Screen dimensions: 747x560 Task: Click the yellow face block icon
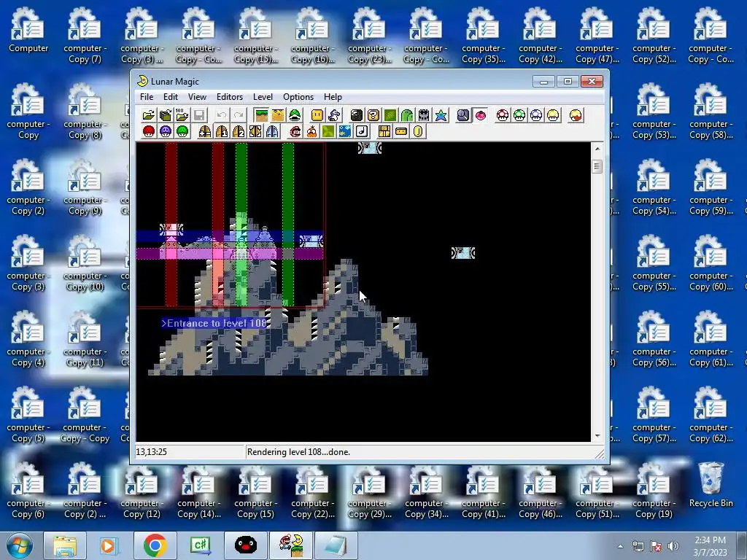317,115
